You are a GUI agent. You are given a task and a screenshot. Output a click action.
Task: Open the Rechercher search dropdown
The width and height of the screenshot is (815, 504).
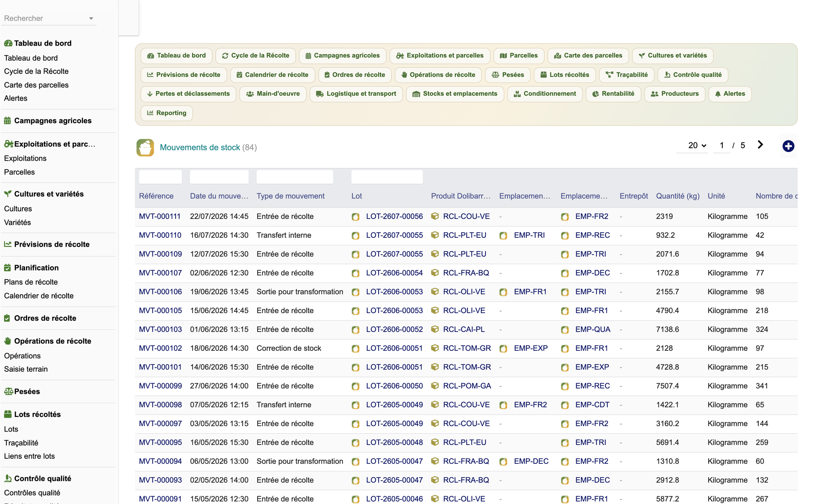pos(49,18)
